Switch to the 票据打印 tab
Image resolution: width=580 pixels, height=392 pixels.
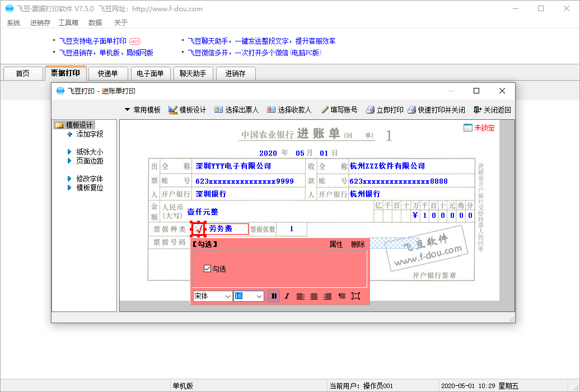click(66, 73)
